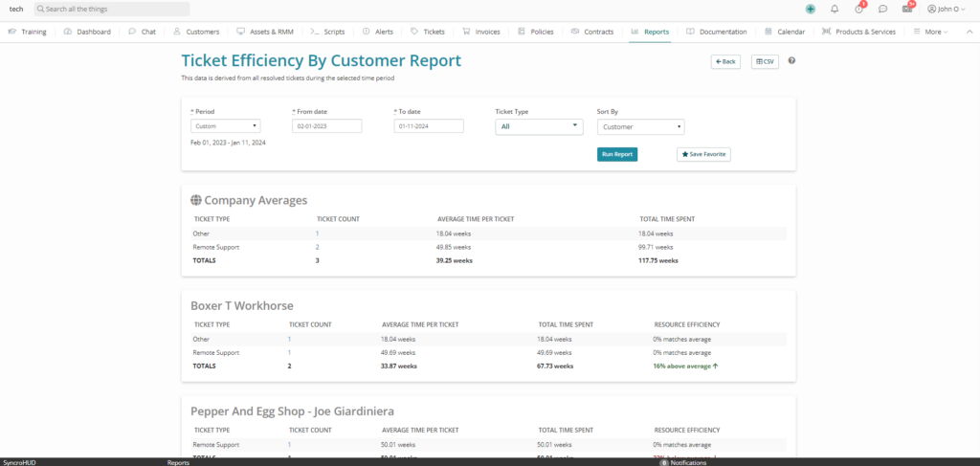Viewport: 980px width, 466px height.
Task: Expand the Ticket Type dropdown
Action: (x=539, y=126)
